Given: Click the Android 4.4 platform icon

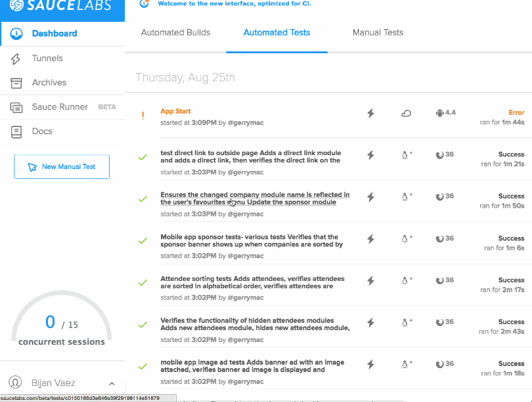Looking at the screenshot, I should [439, 113].
